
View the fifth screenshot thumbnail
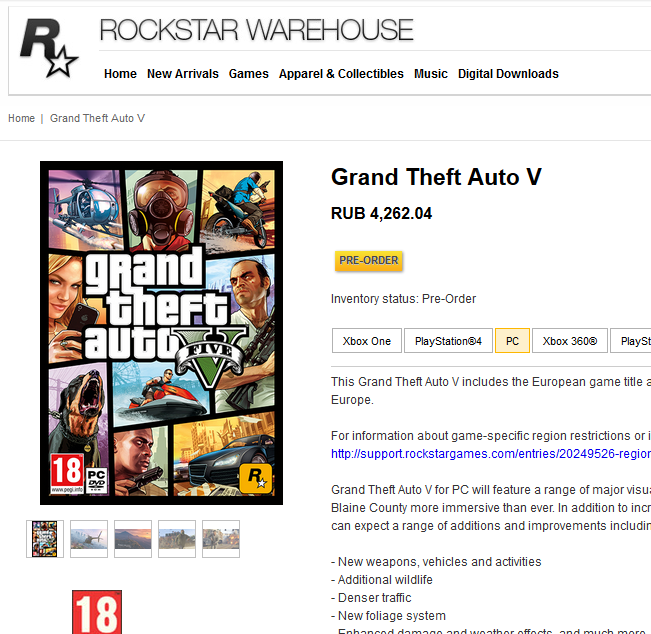221,539
